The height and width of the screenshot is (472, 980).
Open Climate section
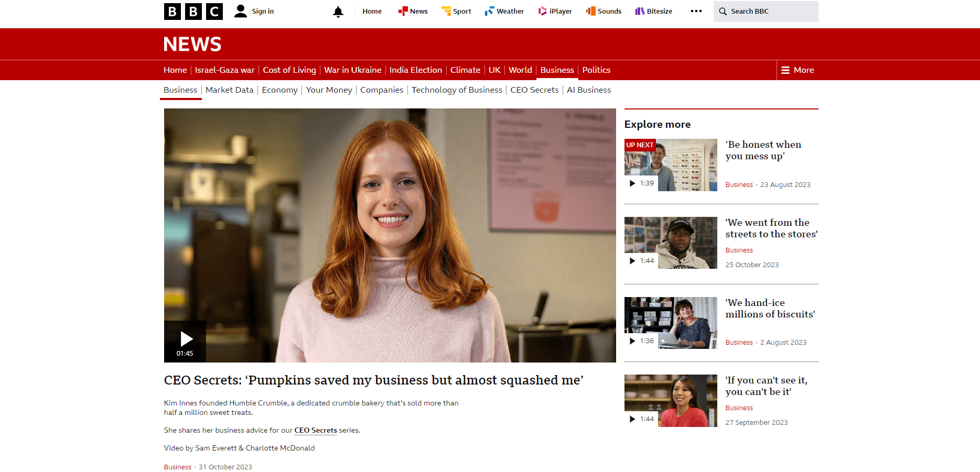(465, 70)
